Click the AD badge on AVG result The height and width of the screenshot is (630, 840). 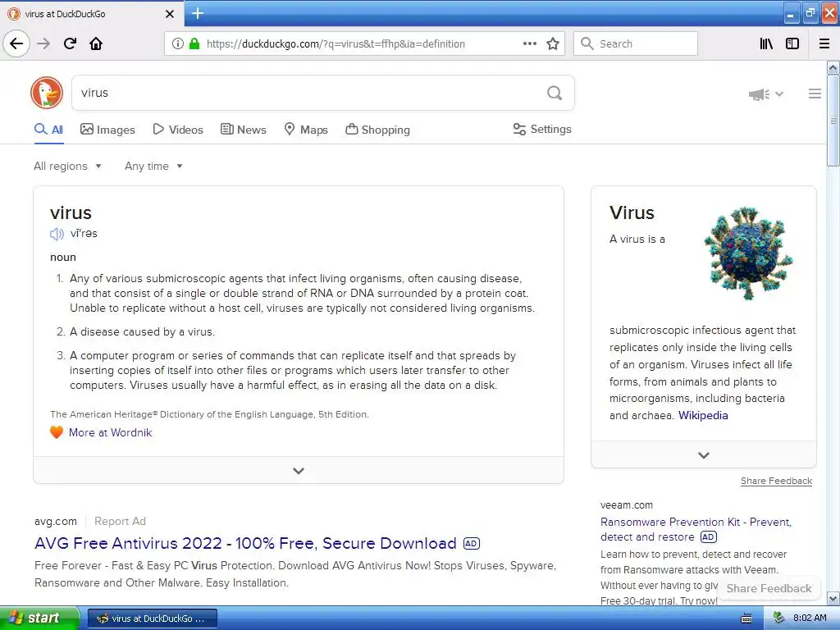tap(472, 543)
